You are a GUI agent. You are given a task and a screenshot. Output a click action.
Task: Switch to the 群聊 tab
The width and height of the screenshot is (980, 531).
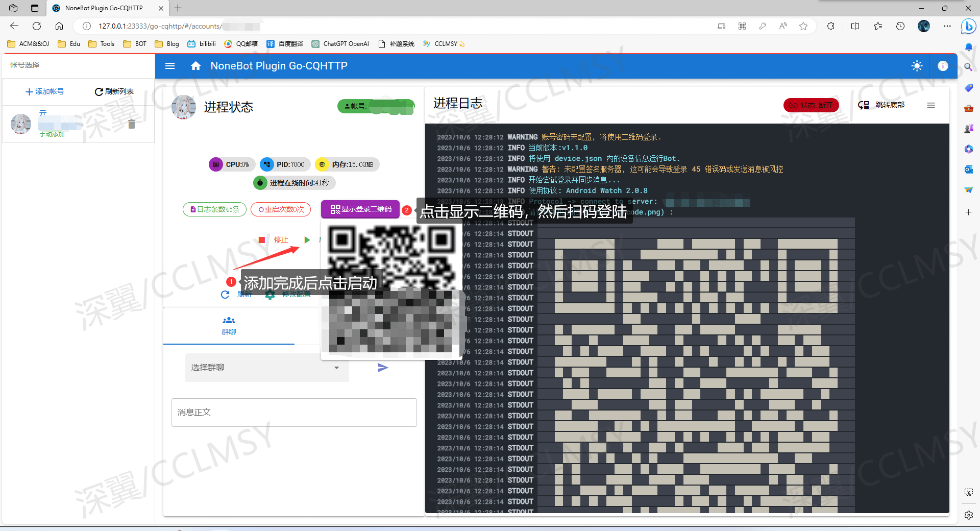pyautogui.click(x=229, y=326)
